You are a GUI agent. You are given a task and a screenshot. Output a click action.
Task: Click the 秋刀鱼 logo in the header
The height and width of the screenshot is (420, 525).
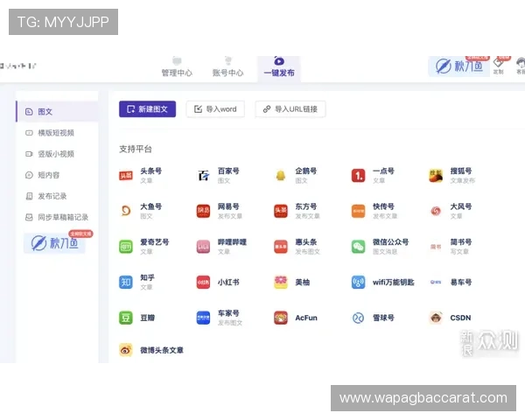[459, 66]
